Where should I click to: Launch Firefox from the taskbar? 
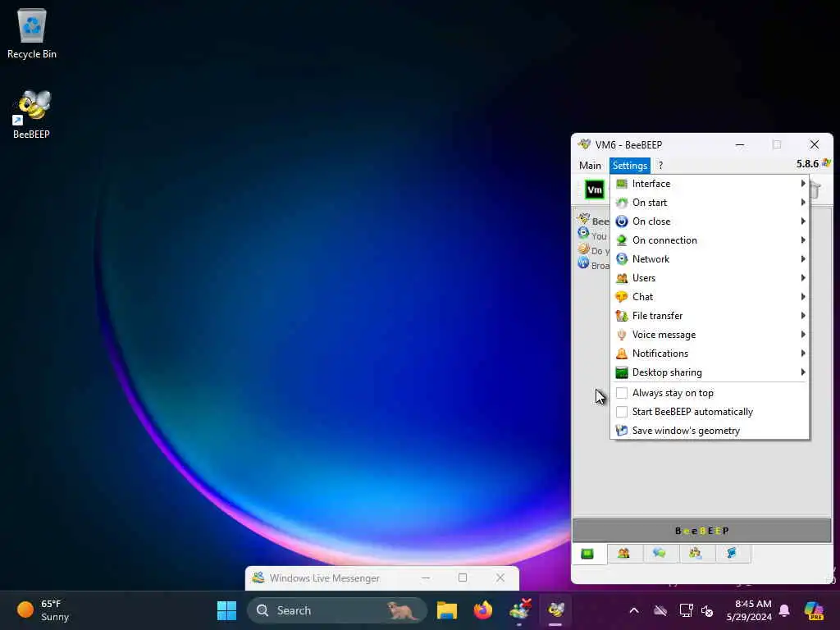click(x=482, y=610)
